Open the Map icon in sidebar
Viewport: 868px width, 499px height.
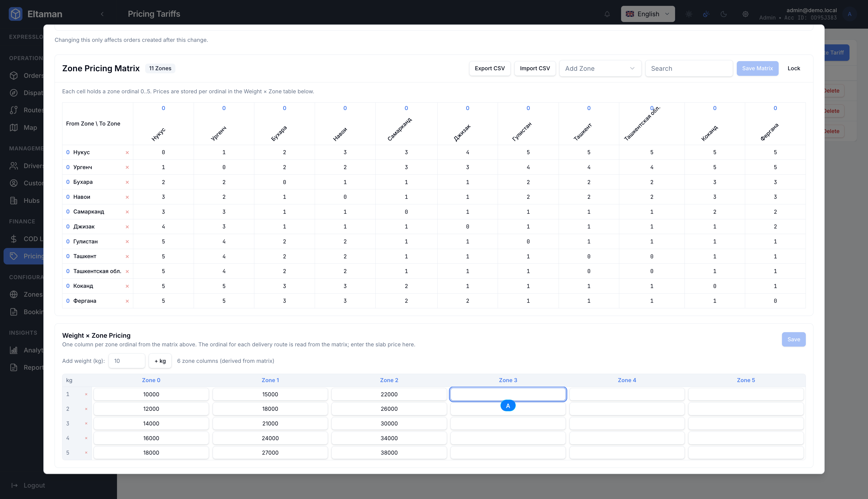pos(14,128)
